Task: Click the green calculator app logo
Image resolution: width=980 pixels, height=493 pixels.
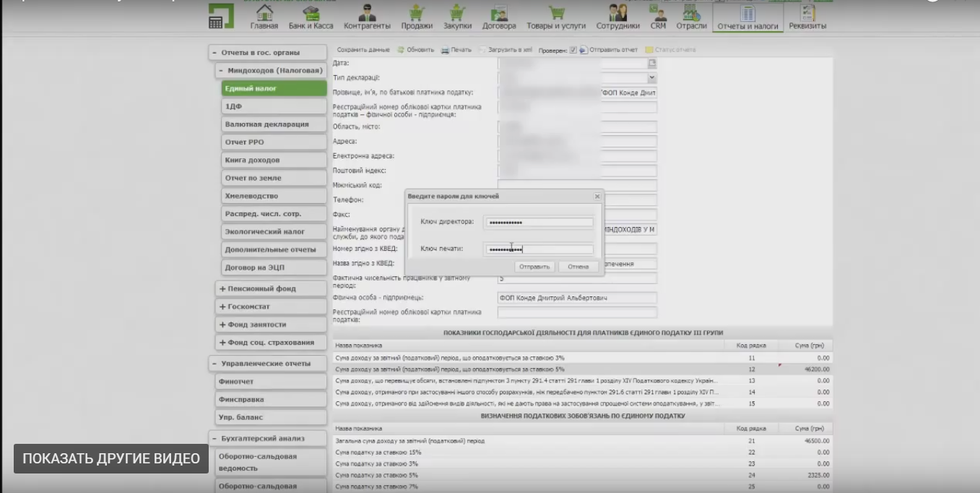Action: (221, 16)
